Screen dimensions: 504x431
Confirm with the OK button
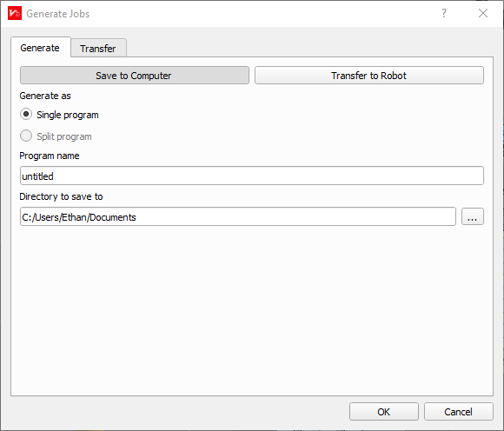coord(384,412)
